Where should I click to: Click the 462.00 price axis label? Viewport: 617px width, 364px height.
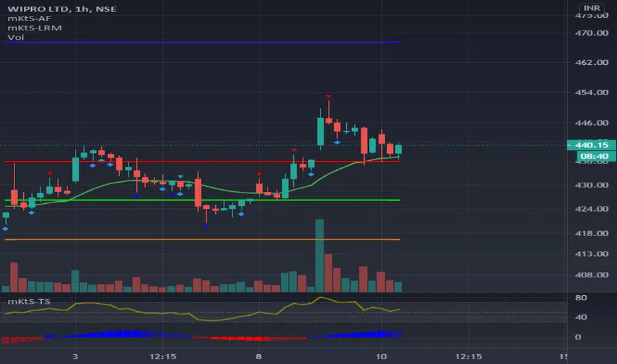pos(591,63)
